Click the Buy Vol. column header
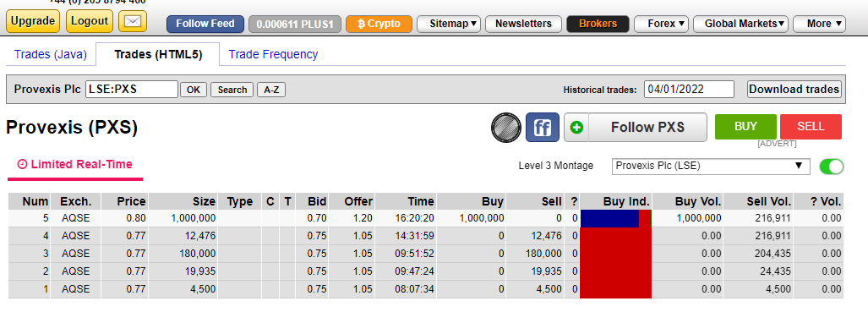 [x=687, y=201]
